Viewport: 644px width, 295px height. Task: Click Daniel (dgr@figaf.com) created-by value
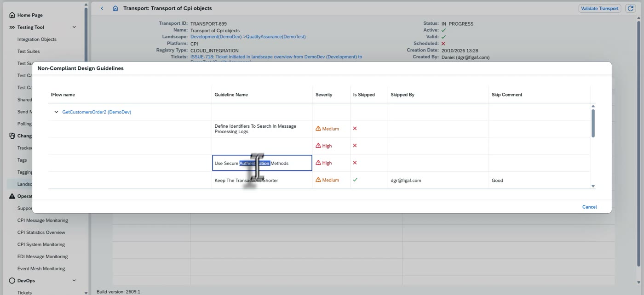tap(465, 57)
